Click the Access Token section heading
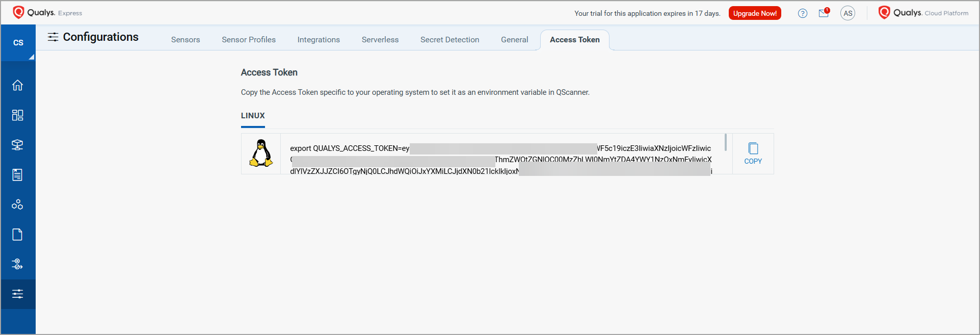Image resolution: width=980 pixels, height=335 pixels. click(269, 72)
